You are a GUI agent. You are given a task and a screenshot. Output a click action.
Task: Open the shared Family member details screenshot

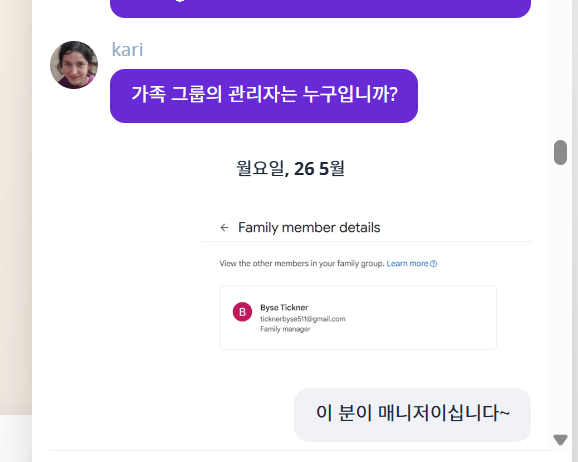[366, 289]
